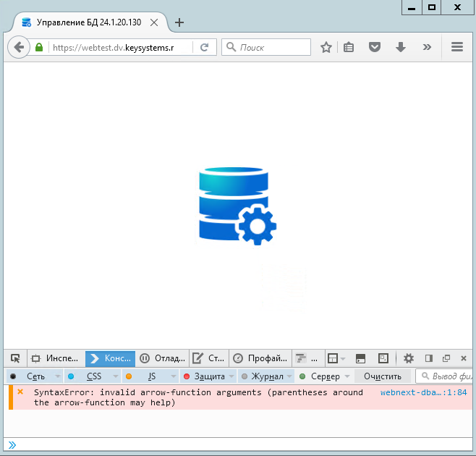
Task: Save page to Pocket icon
Action: point(375,47)
